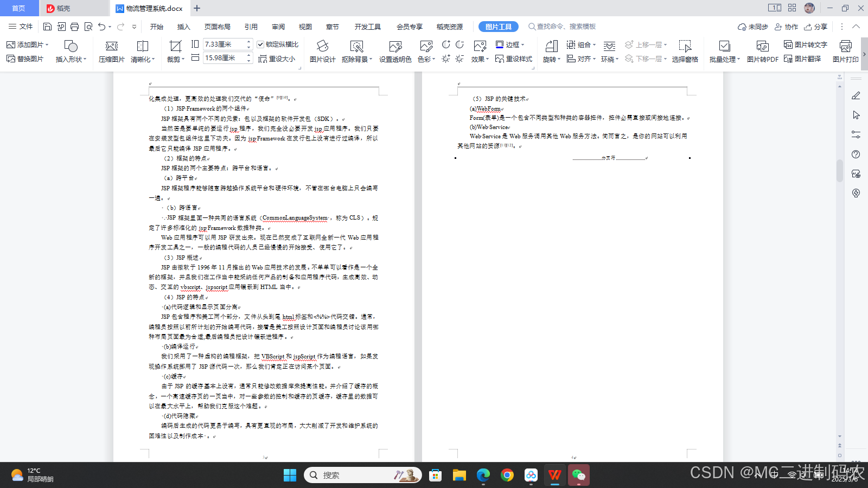This screenshot has width=868, height=488.
Task: Open text Wrap (环绕) options
Action: coord(610,51)
